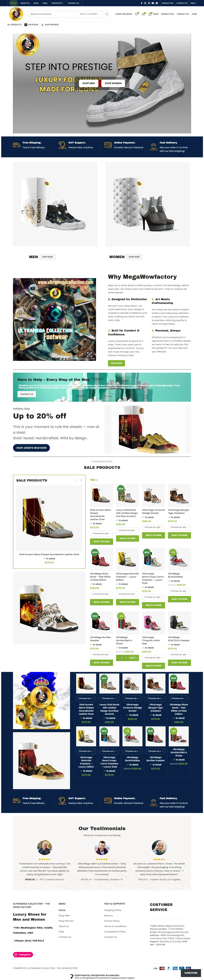Open the compare products icon
Viewport: 204px width, 980px height.
[143, 14]
